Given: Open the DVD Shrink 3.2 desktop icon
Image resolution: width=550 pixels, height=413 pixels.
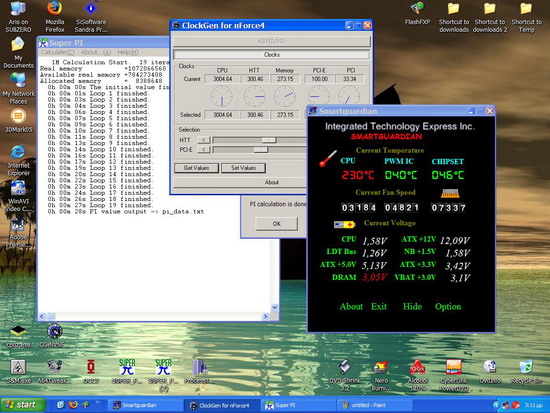Looking at the screenshot, I should (x=344, y=375).
